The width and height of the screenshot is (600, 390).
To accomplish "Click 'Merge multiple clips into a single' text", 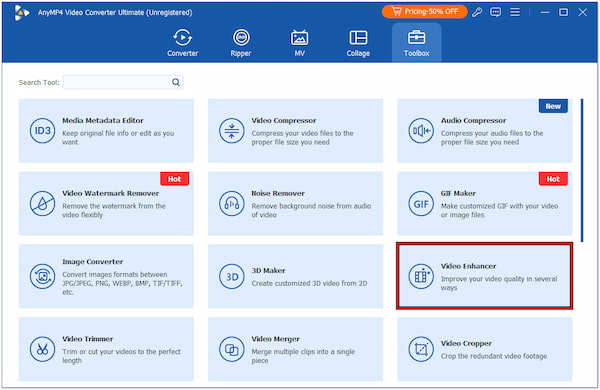I will click(303, 356).
